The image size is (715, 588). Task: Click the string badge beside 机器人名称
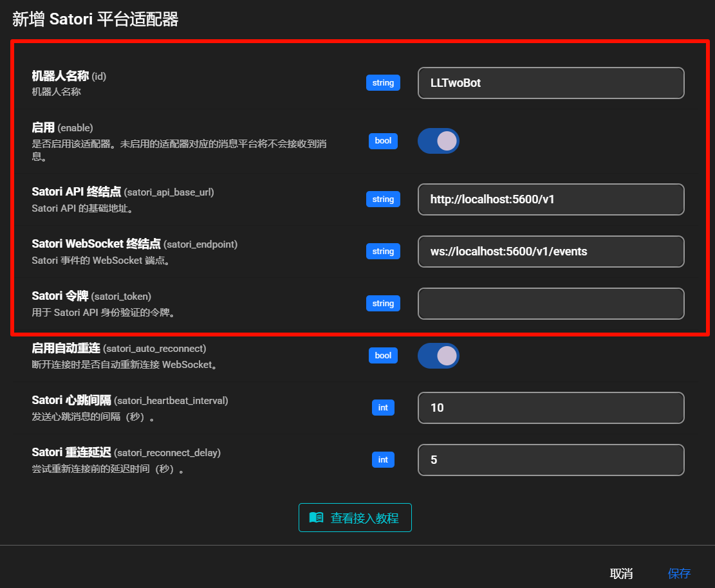tap(383, 83)
